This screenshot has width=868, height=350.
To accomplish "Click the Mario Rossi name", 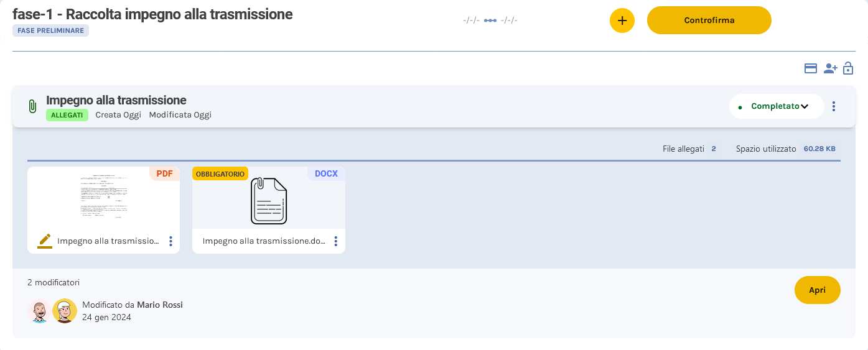I will click(160, 305).
